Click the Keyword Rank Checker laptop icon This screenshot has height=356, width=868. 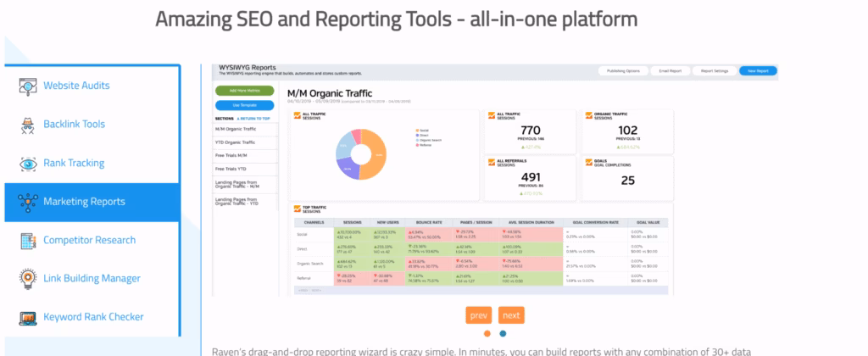coord(26,318)
